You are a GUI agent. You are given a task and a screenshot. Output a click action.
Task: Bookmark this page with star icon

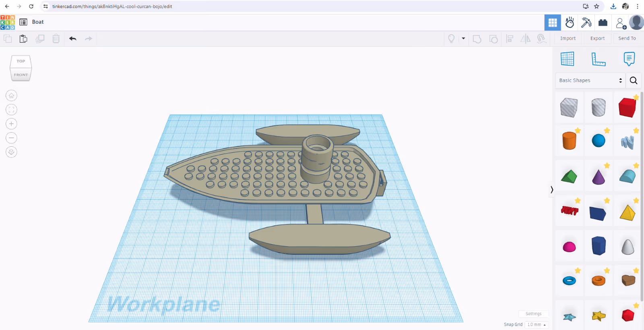(597, 6)
